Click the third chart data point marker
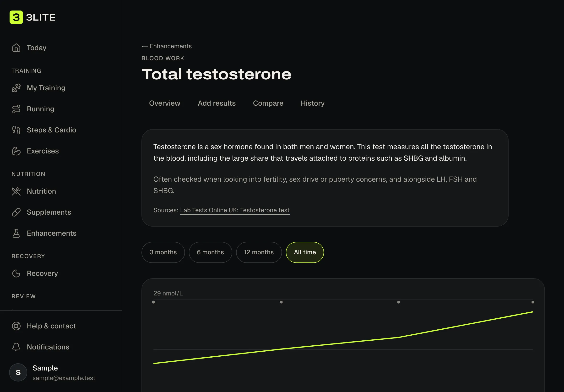The height and width of the screenshot is (392, 564). 399,302
